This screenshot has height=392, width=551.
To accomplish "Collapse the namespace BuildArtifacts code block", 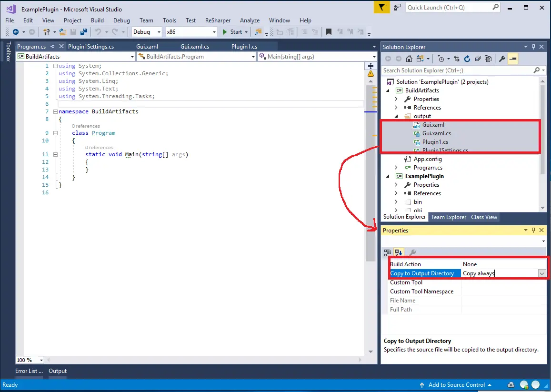I will point(55,111).
